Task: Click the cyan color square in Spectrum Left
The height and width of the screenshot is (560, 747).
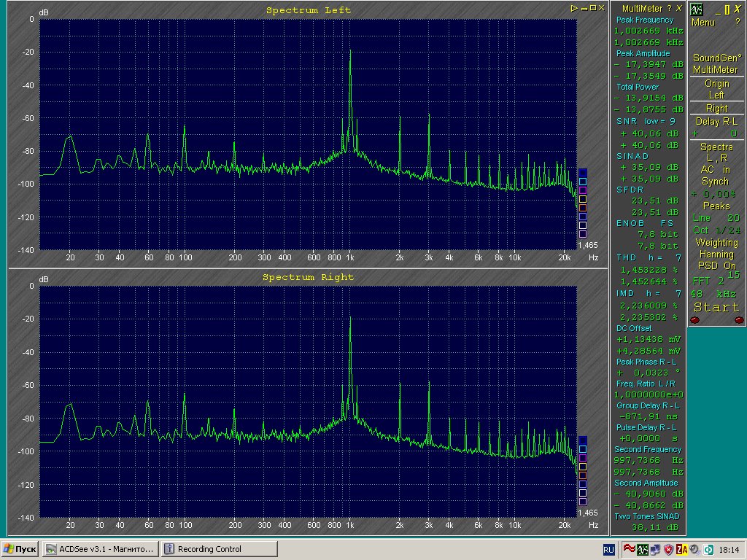Action: [x=582, y=181]
